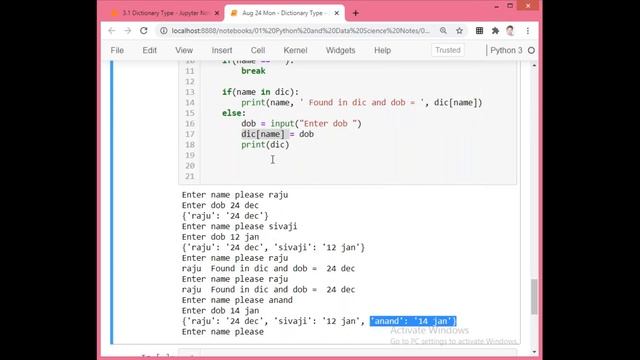Click output line 'Enter dob 12 jan'
This screenshot has width=640, height=360.
(x=220, y=237)
